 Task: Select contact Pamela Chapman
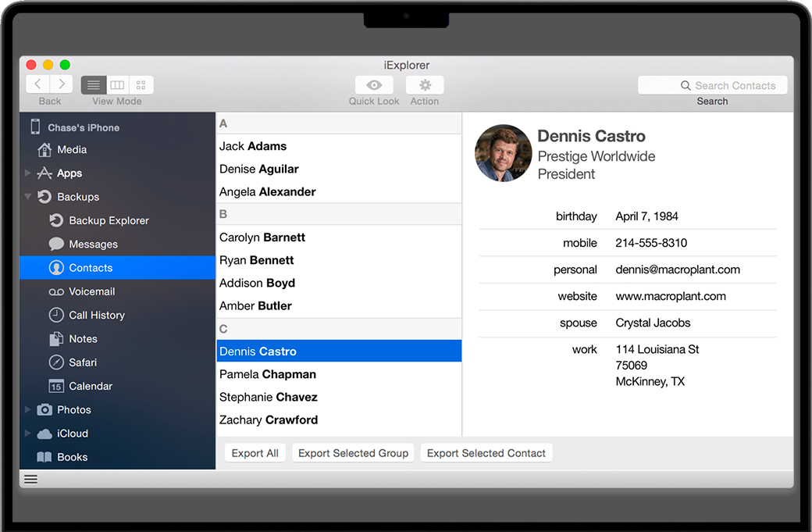click(x=339, y=374)
